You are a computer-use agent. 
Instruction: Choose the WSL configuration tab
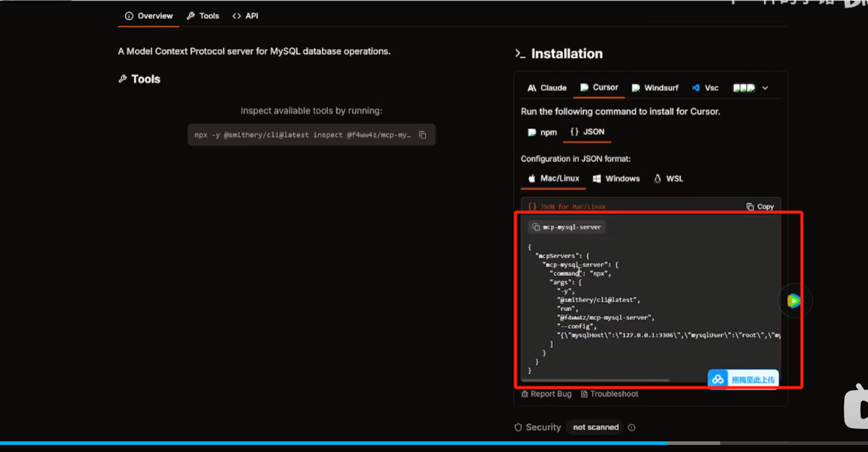[668, 178]
